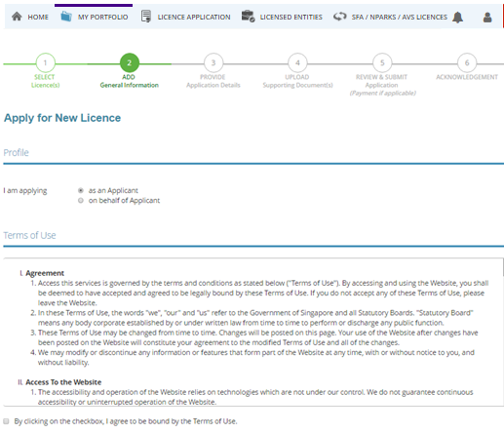The image size is (504, 433).
Task: Open the LICENCE APPLICATION menu item
Action: coord(194,17)
